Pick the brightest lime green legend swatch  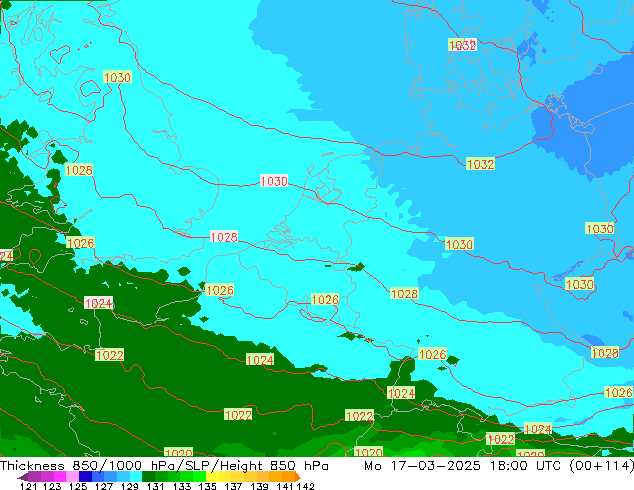pyautogui.click(x=199, y=476)
